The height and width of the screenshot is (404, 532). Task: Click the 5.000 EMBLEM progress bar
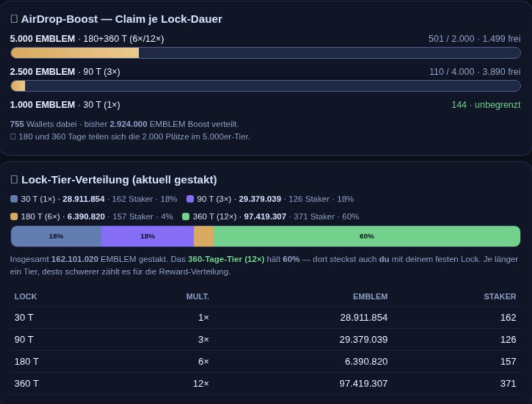[266, 53]
